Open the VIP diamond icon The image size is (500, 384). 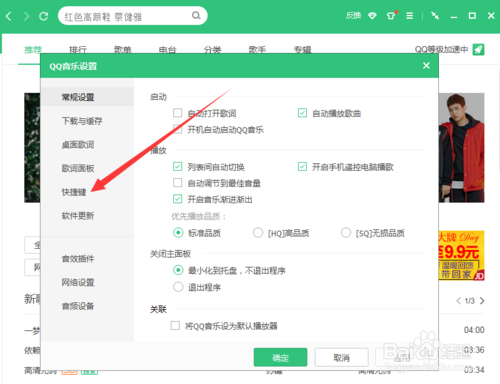click(372, 16)
